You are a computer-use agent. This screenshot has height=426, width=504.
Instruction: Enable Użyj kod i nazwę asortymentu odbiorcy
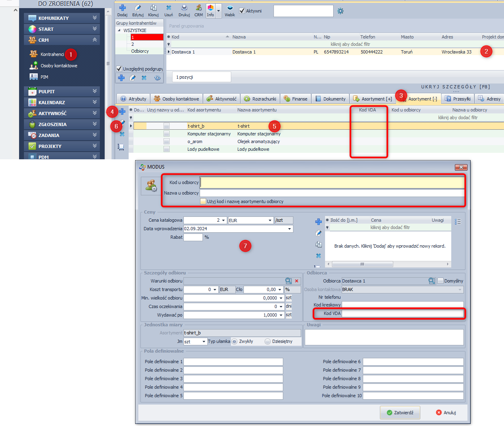click(203, 201)
